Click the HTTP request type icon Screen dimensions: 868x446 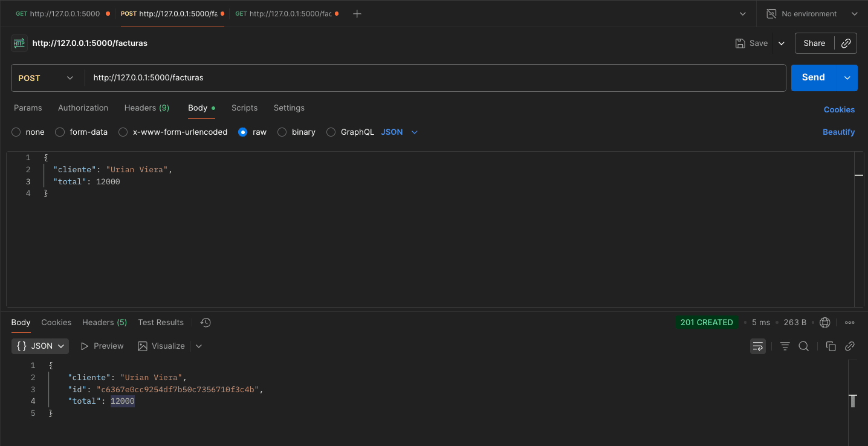19,43
